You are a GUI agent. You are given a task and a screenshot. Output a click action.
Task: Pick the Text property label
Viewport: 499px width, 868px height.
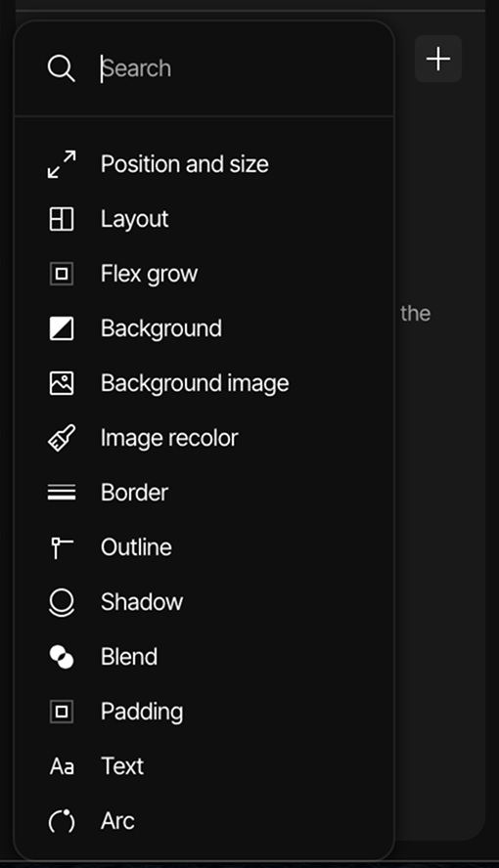(122, 766)
